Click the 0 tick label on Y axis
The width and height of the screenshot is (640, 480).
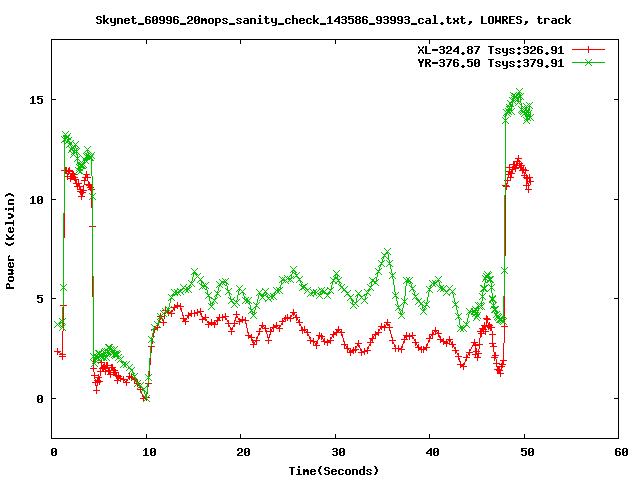[x=41, y=398]
